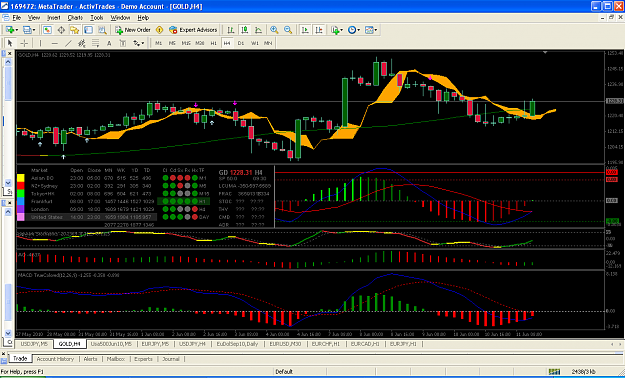Open the Arrows objects dropdown
This screenshot has width=625, height=378.
139,43
